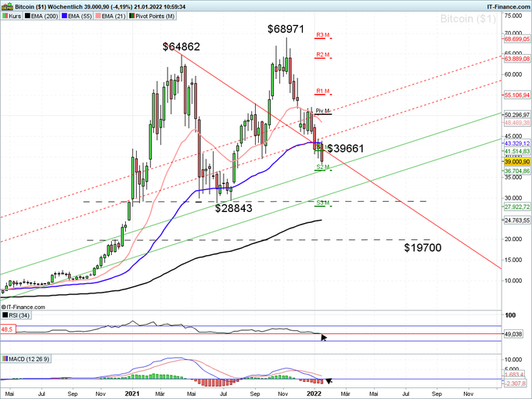Click the S2 M pivot label
Viewport: 532px width, 399px height.
point(322,167)
